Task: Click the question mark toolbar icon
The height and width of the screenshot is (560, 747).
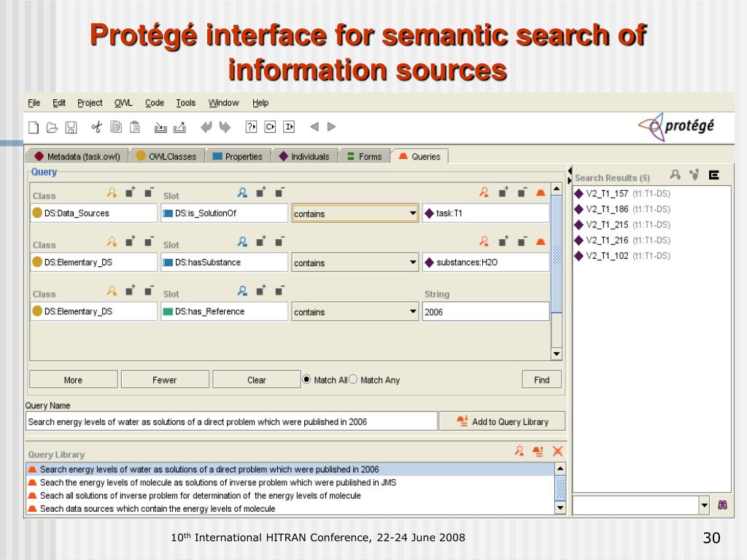Action: click(x=251, y=127)
